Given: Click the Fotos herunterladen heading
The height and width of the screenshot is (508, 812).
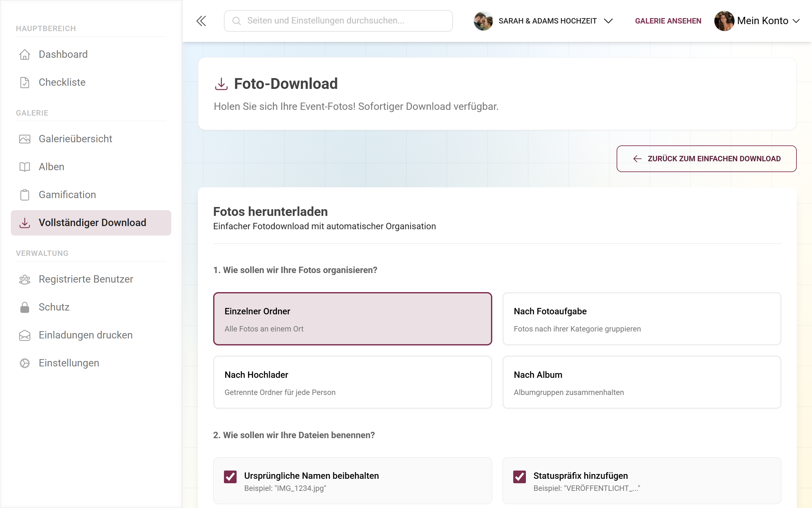Looking at the screenshot, I should [271, 212].
